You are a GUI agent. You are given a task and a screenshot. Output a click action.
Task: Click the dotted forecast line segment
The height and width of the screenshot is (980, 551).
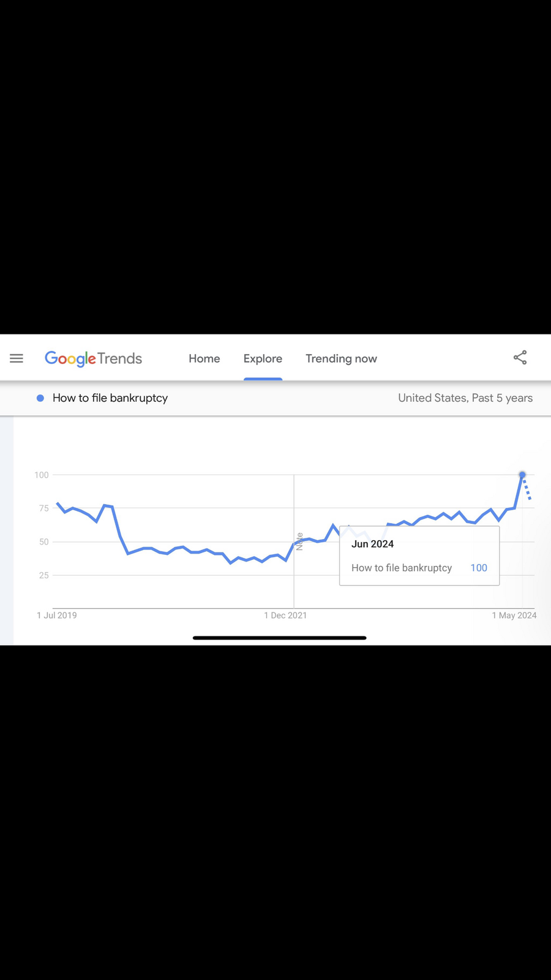pos(527,488)
